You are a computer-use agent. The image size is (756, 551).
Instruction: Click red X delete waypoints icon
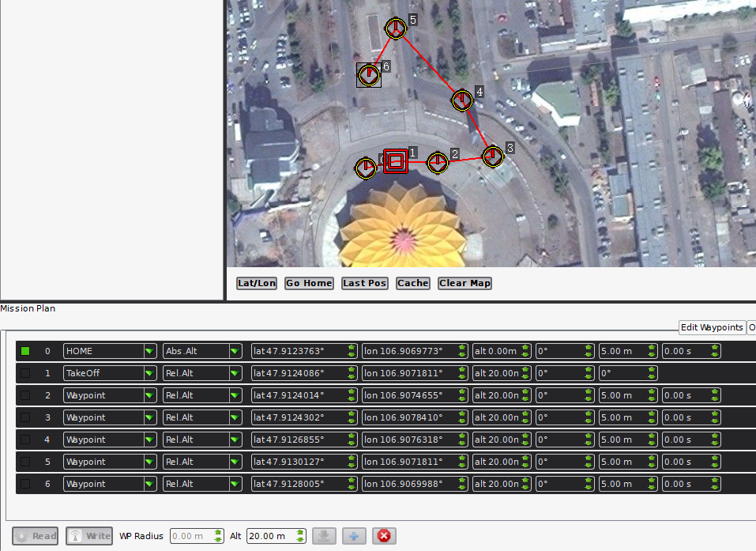pyautogui.click(x=384, y=536)
